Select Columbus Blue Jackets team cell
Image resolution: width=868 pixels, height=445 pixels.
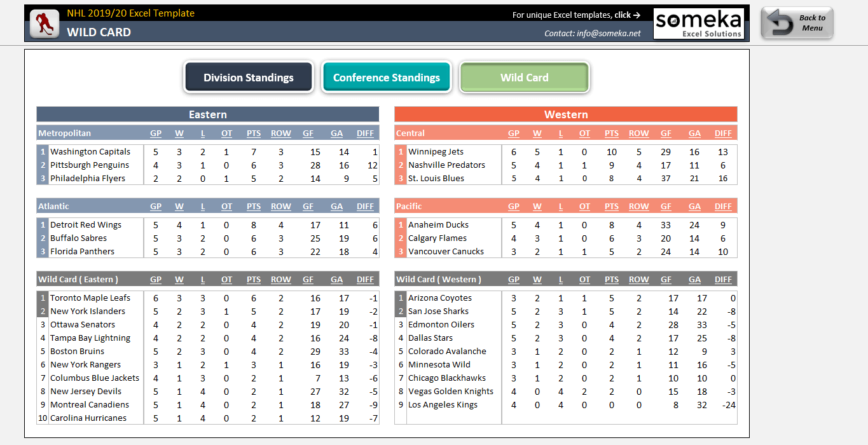point(95,378)
